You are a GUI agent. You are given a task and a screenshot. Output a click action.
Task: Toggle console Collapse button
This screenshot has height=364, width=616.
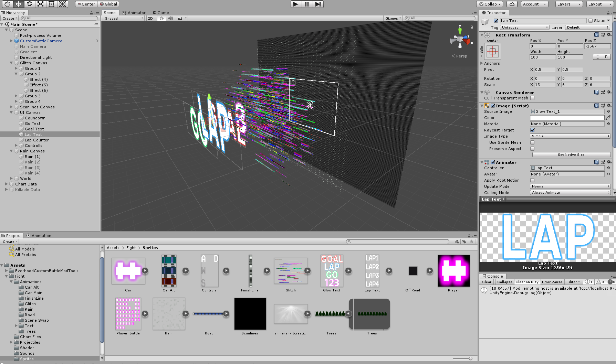pos(505,282)
